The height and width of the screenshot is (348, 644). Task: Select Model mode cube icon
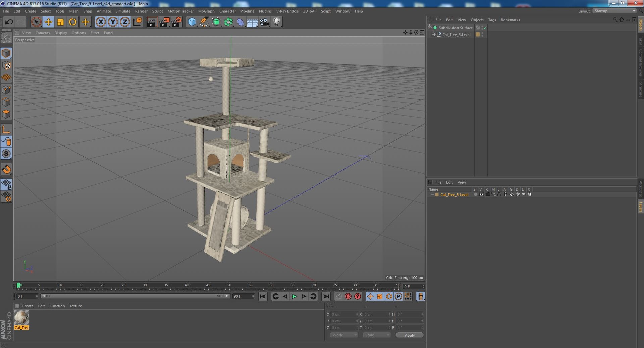[6, 53]
